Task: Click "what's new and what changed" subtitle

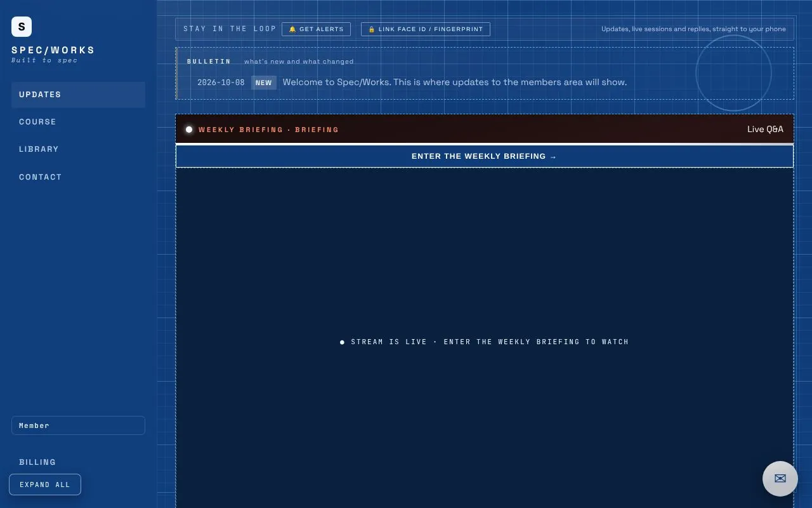Action: click(x=299, y=62)
